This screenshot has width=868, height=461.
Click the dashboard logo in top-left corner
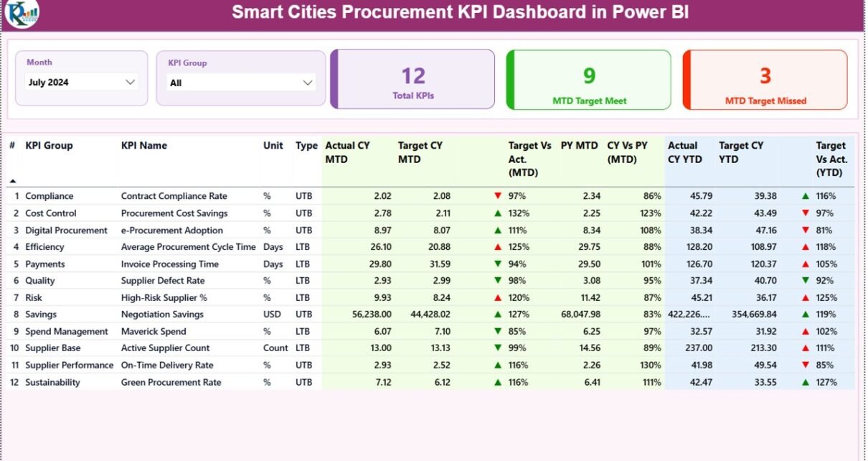pos(22,14)
